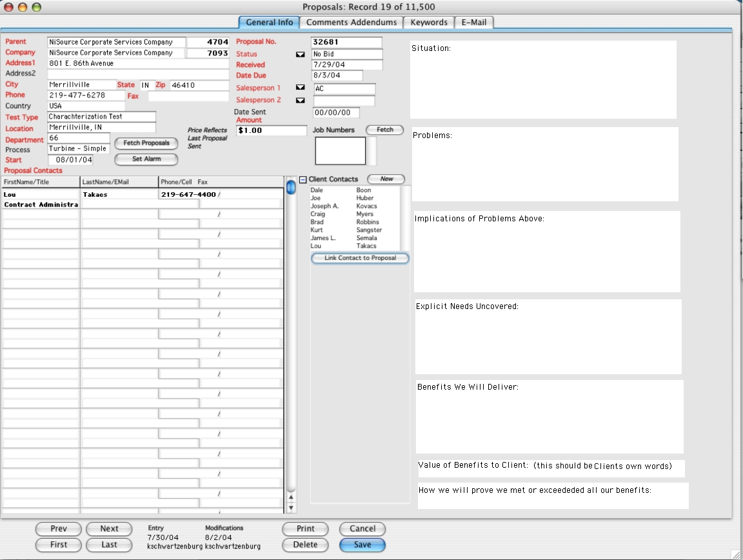Click the proposal contacts scroll down arrow
743x560 pixels.
click(291, 508)
